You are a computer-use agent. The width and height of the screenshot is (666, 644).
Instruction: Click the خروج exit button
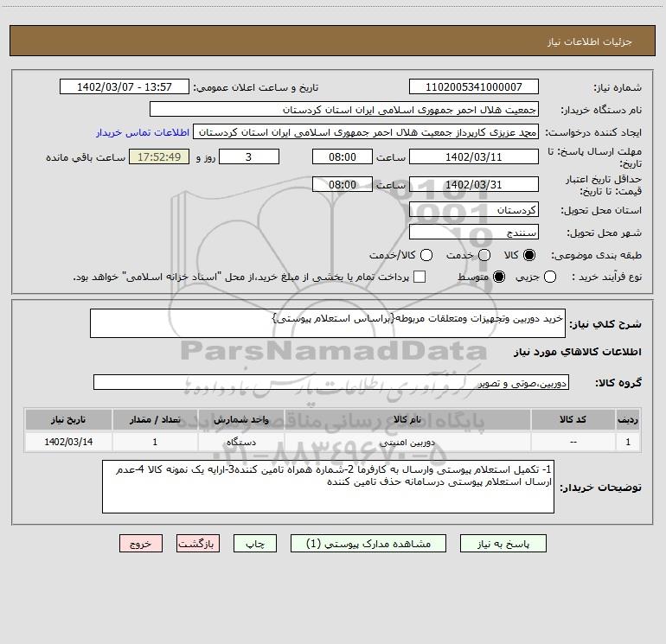coord(141,544)
